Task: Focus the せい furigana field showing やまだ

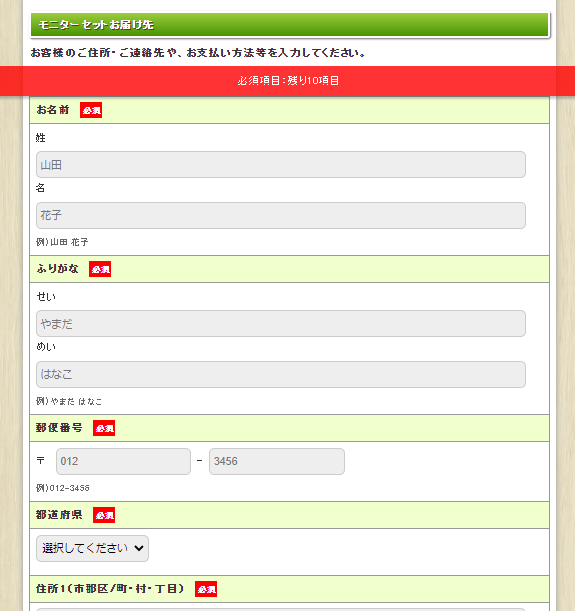Action: pyautogui.click(x=280, y=323)
